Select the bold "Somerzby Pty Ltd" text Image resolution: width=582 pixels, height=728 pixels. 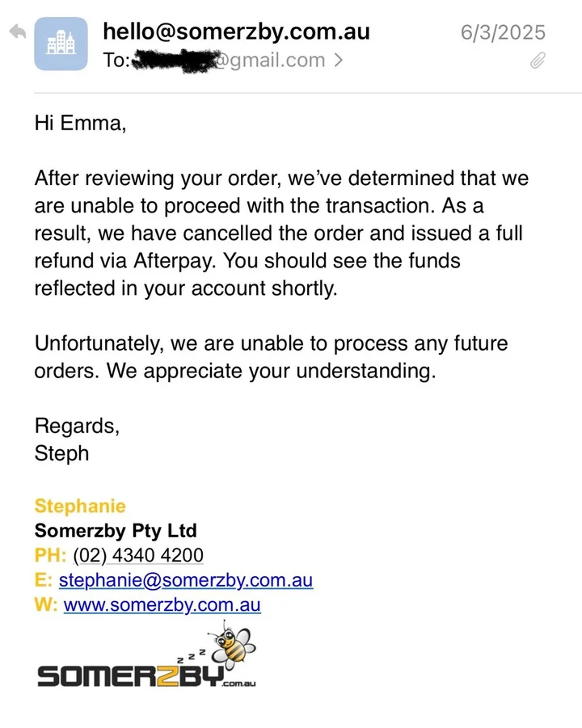[116, 531]
